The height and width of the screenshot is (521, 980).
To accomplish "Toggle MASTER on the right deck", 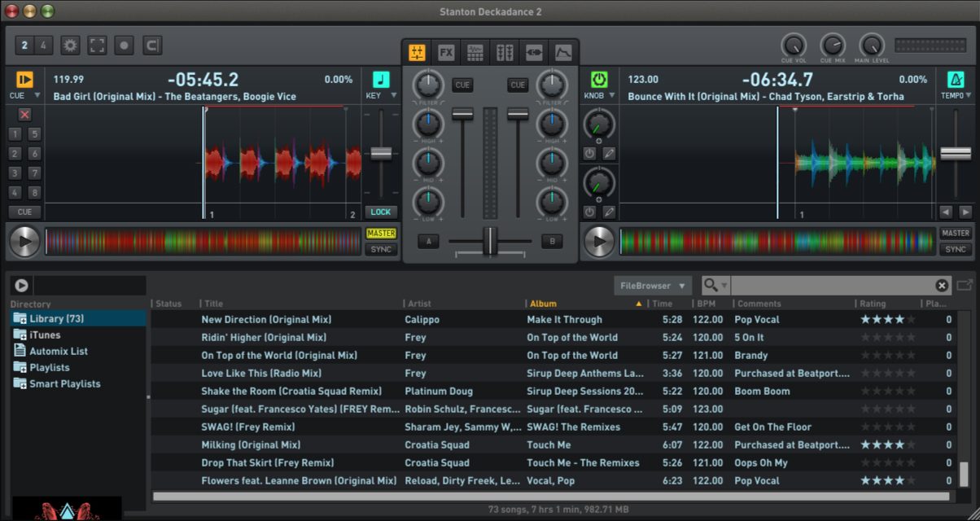I will point(955,234).
